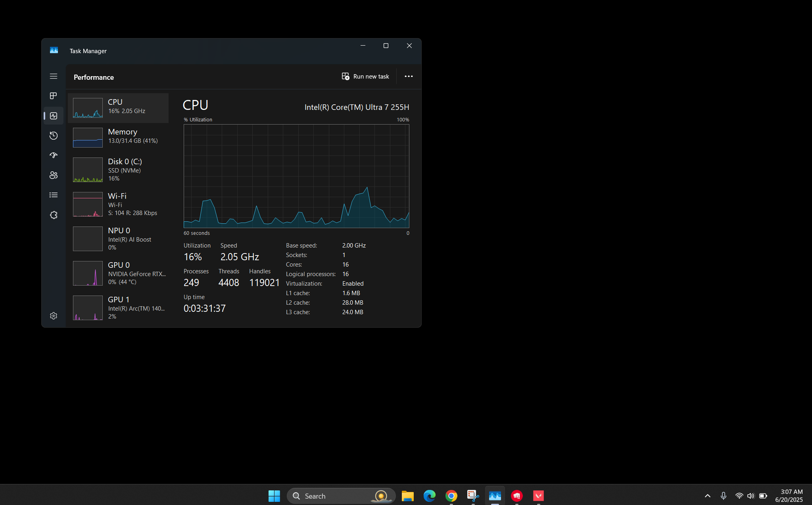Open the three-dot more options menu

tap(409, 76)
